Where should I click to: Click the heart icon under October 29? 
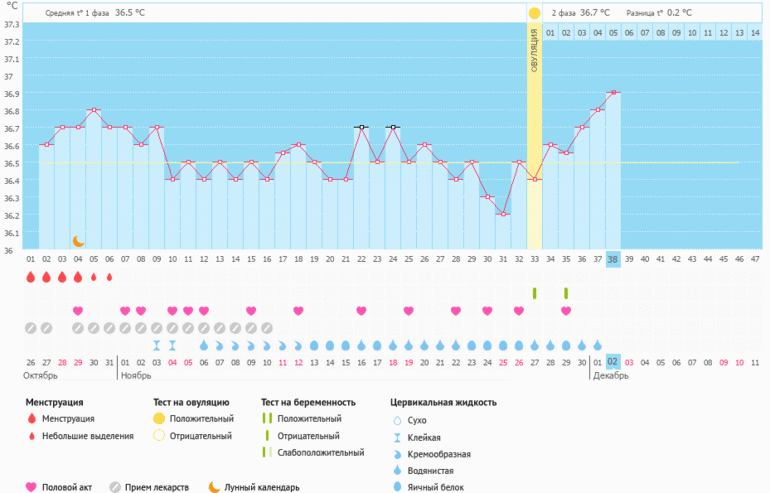(x=78, y=311)
